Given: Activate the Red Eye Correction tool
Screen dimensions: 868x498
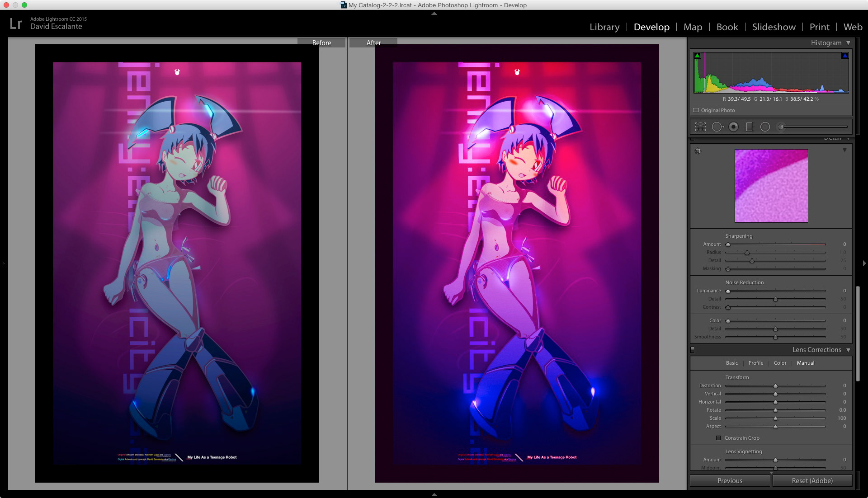Looking at the screenshot, I should (x=734, y=127).
